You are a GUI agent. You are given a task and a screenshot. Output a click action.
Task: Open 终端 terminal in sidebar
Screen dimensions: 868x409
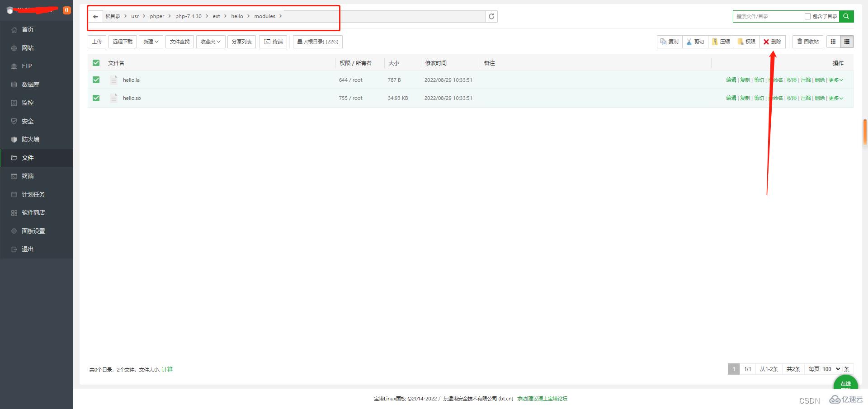pyautogui.click(x=37, y=176)
